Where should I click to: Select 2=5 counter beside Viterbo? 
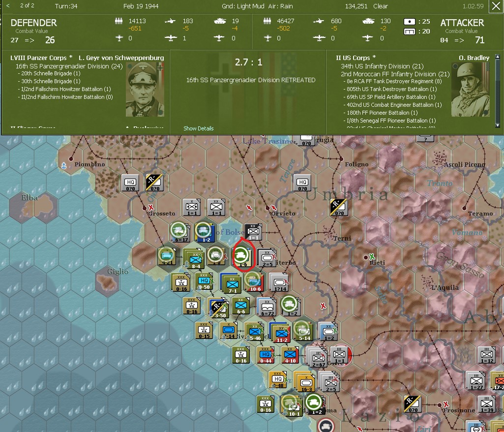[267, 258]
